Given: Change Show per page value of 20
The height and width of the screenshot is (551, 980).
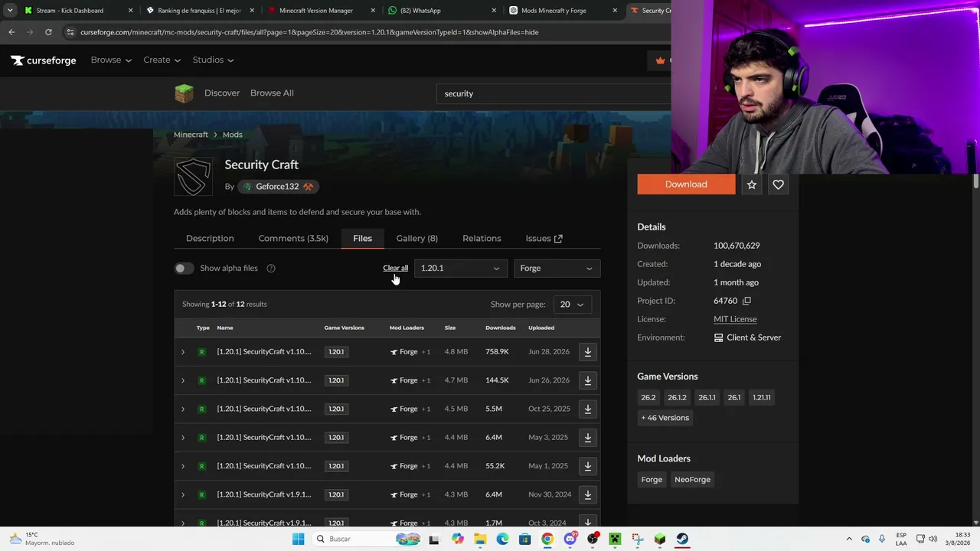Looking at the screenshot, I should (x=571, y=305).
